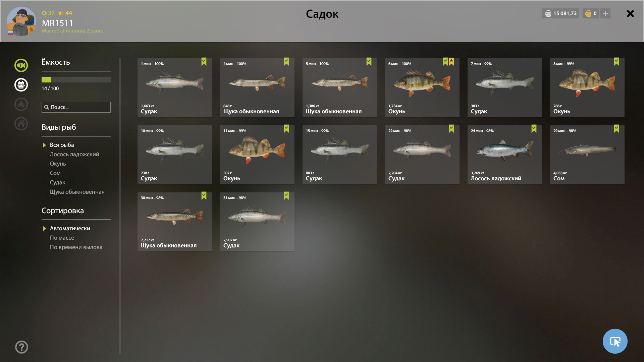Click the tent camp sidebar icon
644x362 pixels.
[21, 104]
